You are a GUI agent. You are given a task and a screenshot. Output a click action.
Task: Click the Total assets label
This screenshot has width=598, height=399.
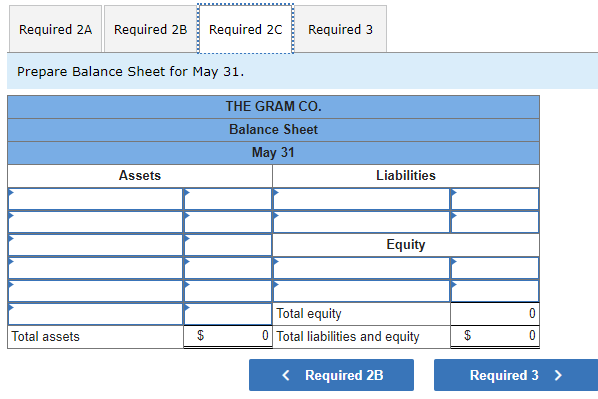click(x=45, y=336)
